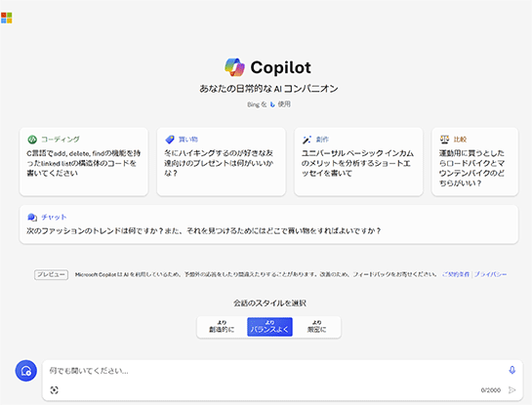Click the 会話のスタイルを選択 label
Viewport: 532px width, 405px height.
pos(269,303)
